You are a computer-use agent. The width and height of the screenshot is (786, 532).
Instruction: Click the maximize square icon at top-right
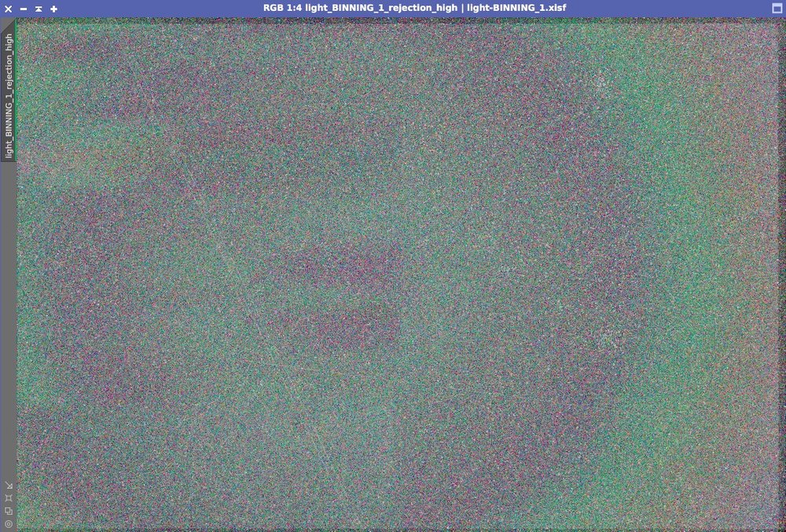click(x=777, y=8)
